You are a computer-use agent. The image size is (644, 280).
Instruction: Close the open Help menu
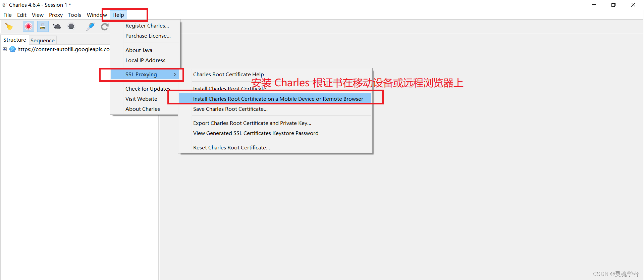pyautogui.click(x=118, y=15)
